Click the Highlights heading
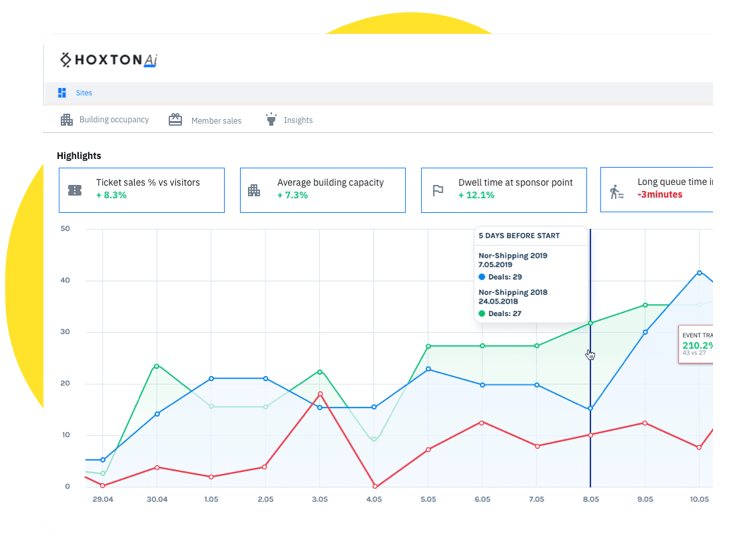This screenshot has height=543, width=731. tap(79, 156)
